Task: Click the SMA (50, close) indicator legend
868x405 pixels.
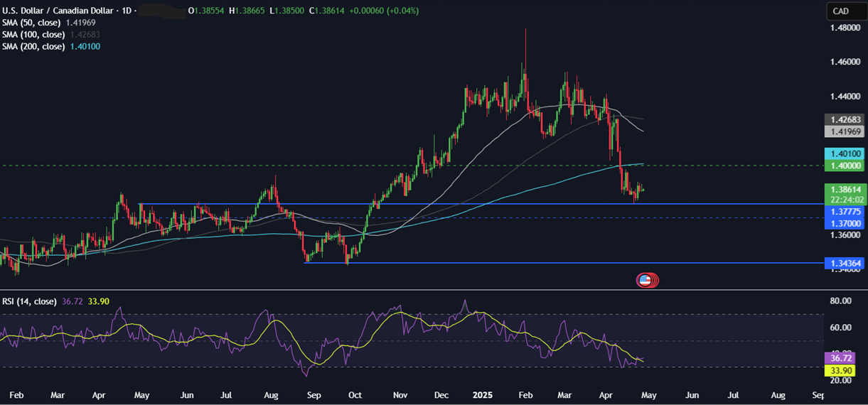Action: click(x=50, y=23)
